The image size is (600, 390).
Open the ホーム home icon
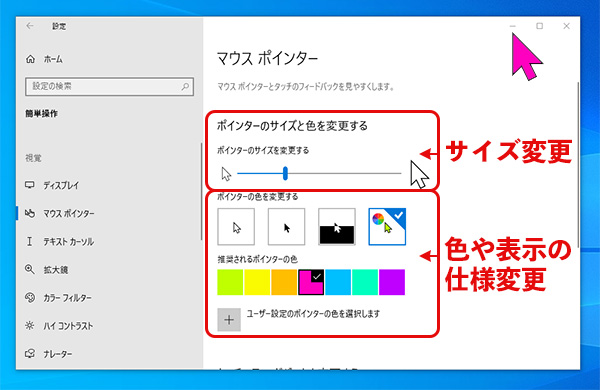tap(30, 59)
